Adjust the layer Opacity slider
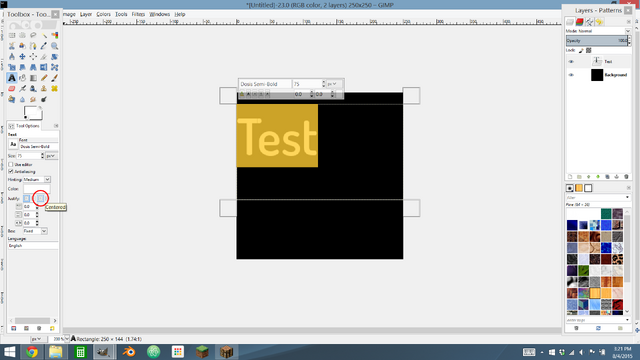The image size is (640, 360). coord(597,40)
